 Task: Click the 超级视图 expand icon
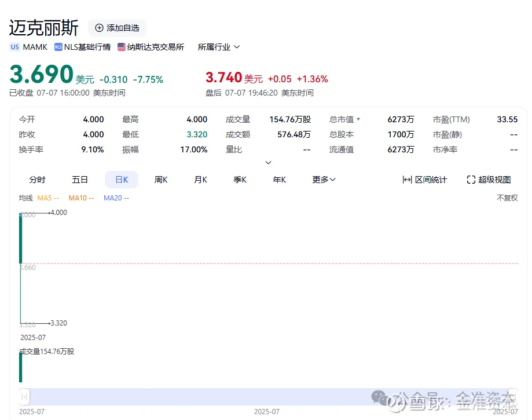[x=471, y=180]
